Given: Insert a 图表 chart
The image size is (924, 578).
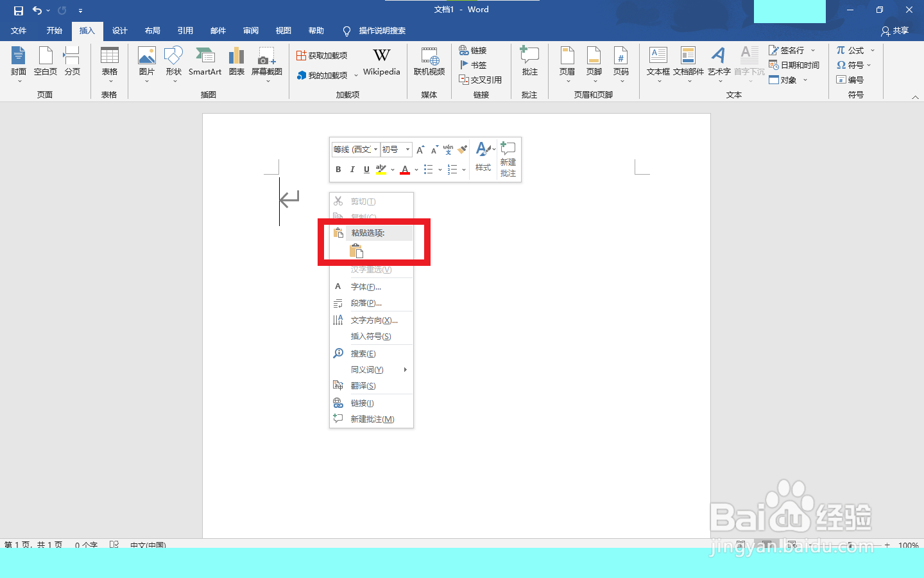Looking at the screenshot, I should click(236, 62).
